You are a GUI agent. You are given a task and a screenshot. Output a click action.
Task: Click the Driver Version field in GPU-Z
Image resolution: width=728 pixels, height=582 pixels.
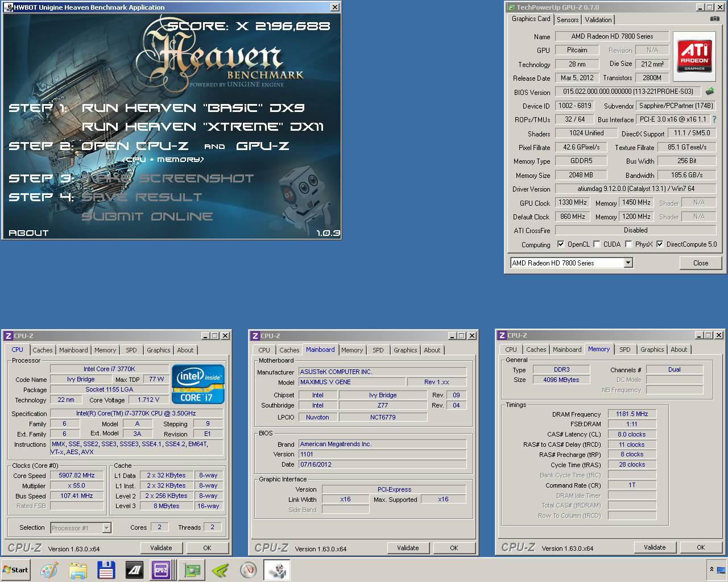635,189
